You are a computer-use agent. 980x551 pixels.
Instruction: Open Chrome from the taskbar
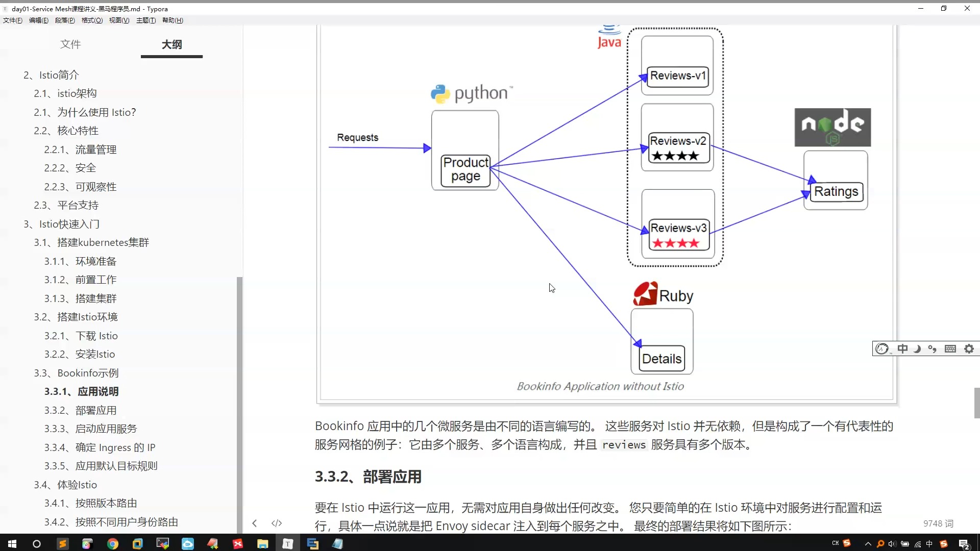(x=112, y=544)
